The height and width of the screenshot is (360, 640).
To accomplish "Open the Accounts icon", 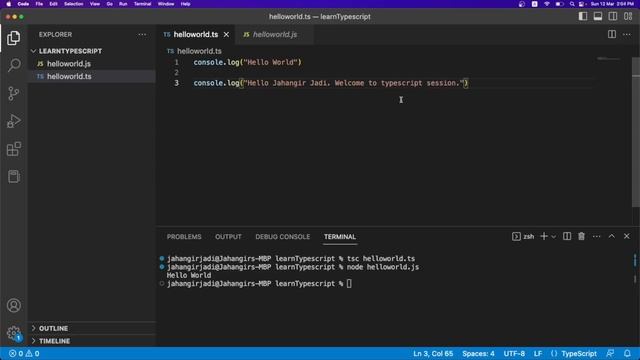I will [x=13, y=305].
